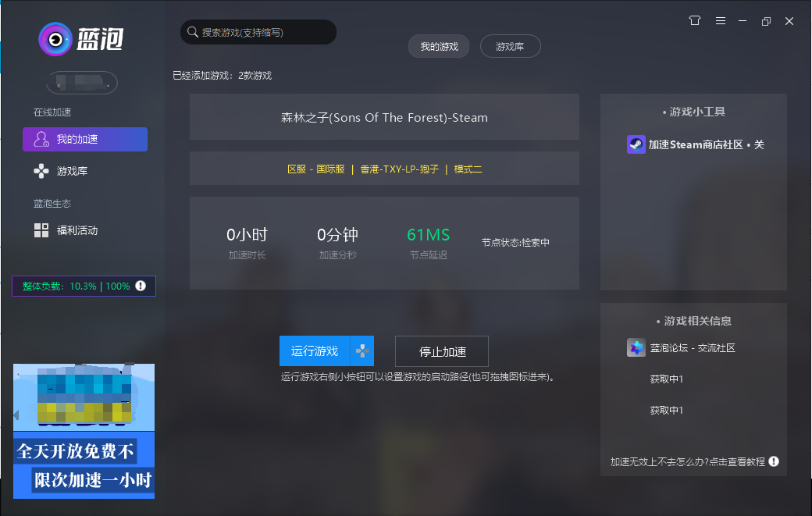Focus the 搜索游戏 search field

[x=258, y=32]
